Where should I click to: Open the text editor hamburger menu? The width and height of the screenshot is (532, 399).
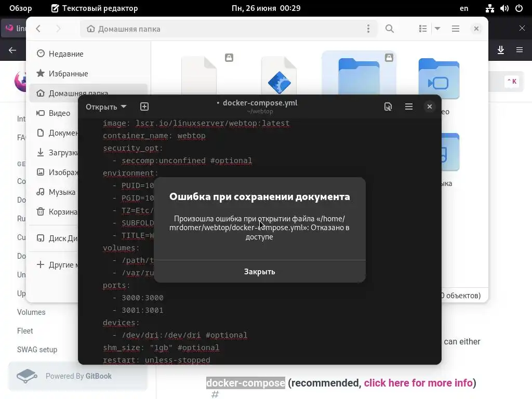[409, 107]
